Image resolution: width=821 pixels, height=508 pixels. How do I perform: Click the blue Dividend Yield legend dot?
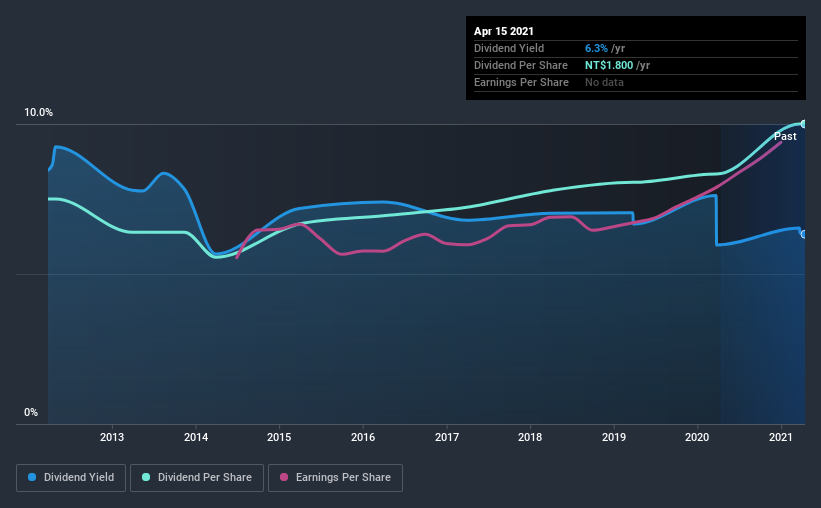tap(32, 477)
